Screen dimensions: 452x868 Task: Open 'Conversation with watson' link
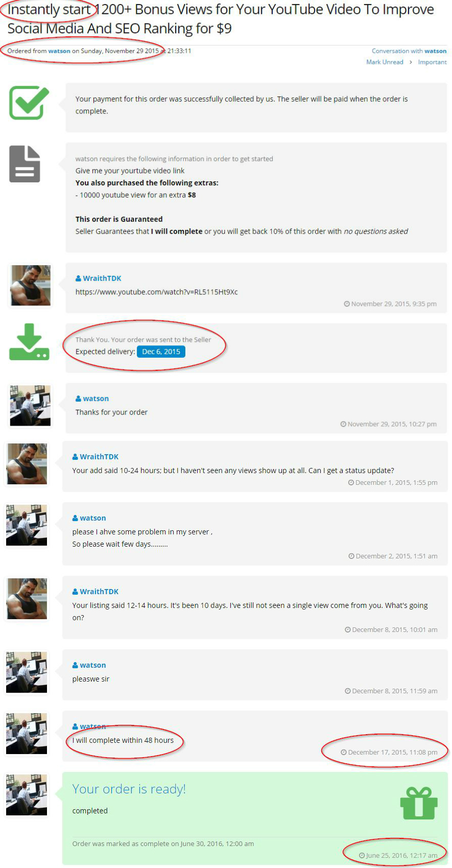[409, 51]
